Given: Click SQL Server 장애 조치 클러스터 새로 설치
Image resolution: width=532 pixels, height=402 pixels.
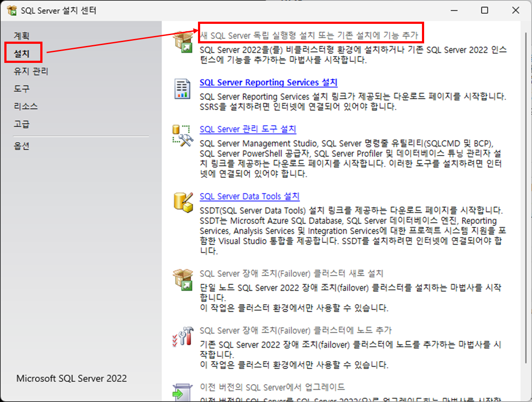Looking at the screenshot, I should pyautogui.click(x=292, y=274).
